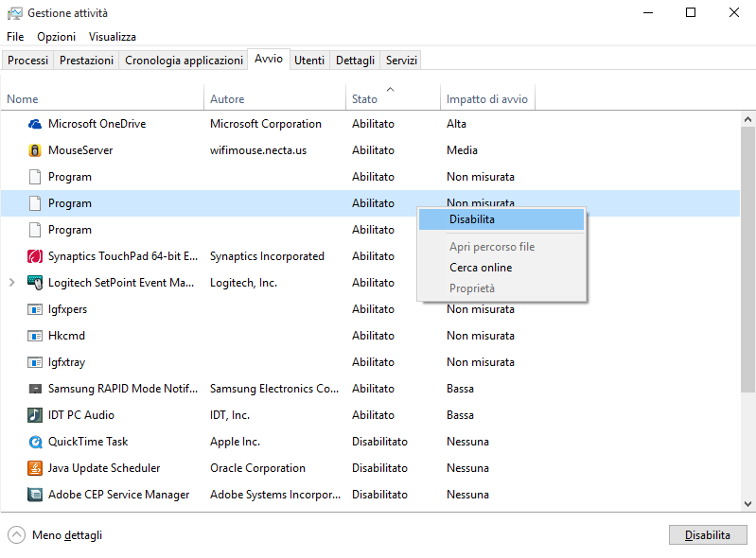The width and height of the screenshot is (756, 558).
Task: Select the Microsoft OneDrive row name
Action: [x=97, y=124]
